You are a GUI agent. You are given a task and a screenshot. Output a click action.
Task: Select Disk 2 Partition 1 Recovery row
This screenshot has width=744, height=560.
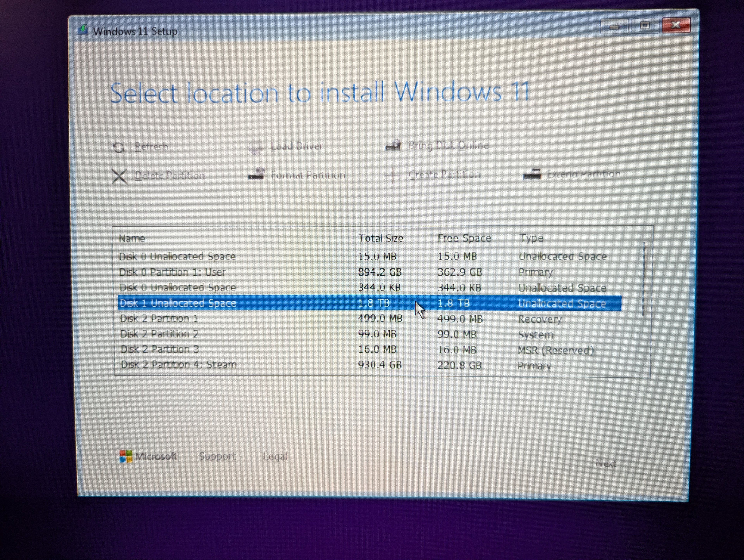(159, 318)
